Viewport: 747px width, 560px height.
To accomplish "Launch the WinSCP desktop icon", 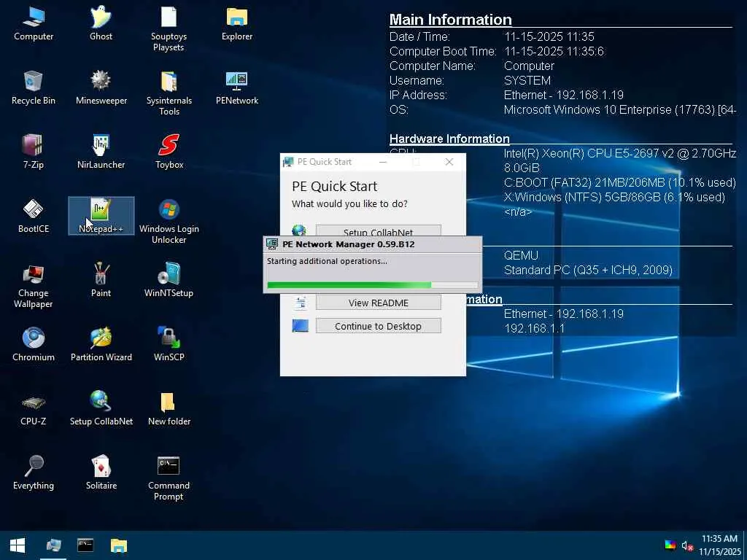I will tap(169, 345).
